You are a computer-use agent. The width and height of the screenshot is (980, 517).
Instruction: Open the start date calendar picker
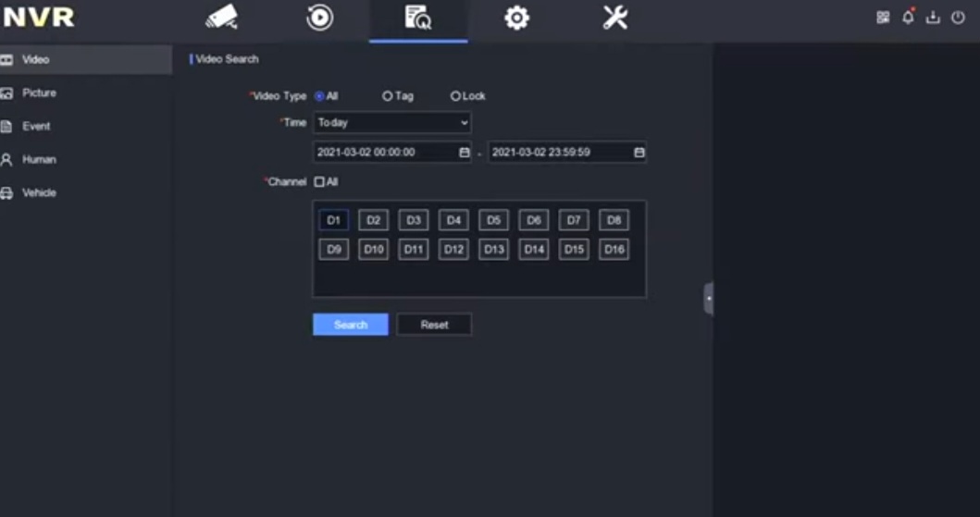(x=465, y=153)
